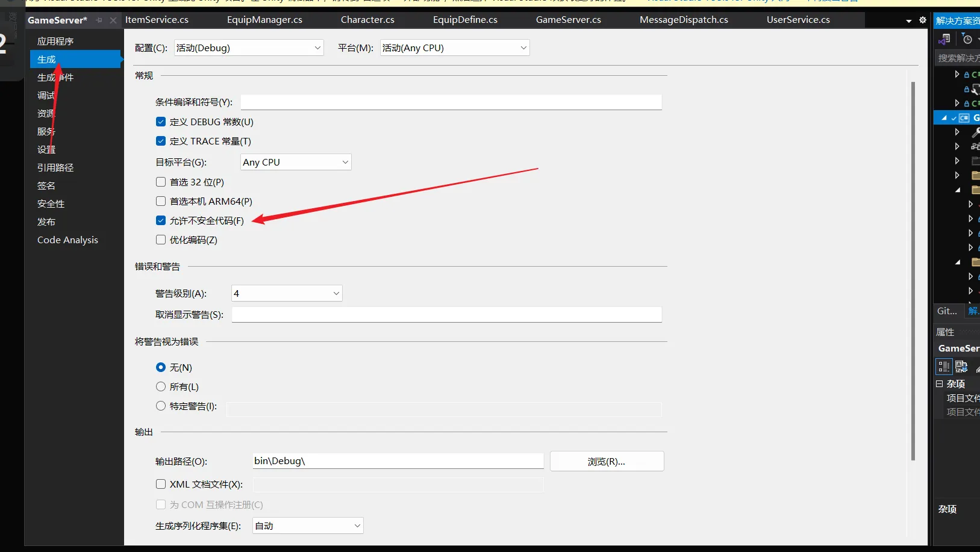Open the 签名 settings page
980x552 pixels.
75,185
